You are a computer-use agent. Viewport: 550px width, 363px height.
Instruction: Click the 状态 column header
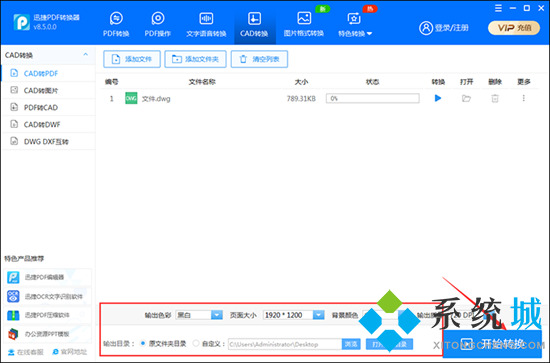pyautogui.click(x=372, y=82)
